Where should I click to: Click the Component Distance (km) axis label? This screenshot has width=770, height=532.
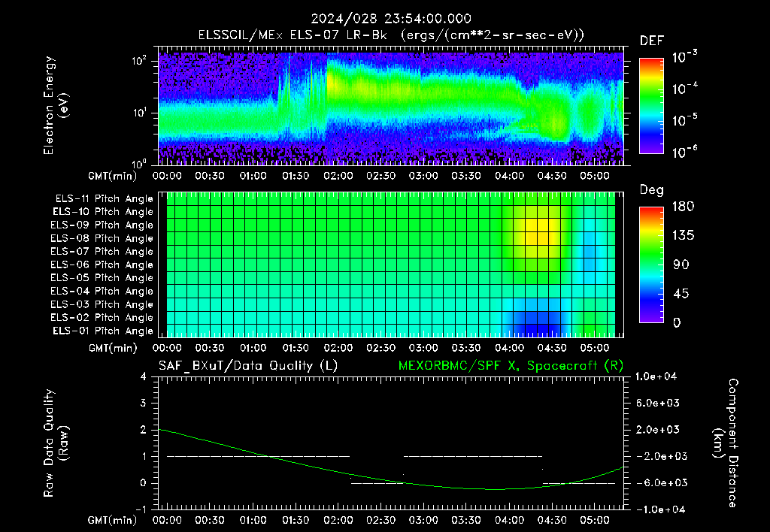(726, 443)
